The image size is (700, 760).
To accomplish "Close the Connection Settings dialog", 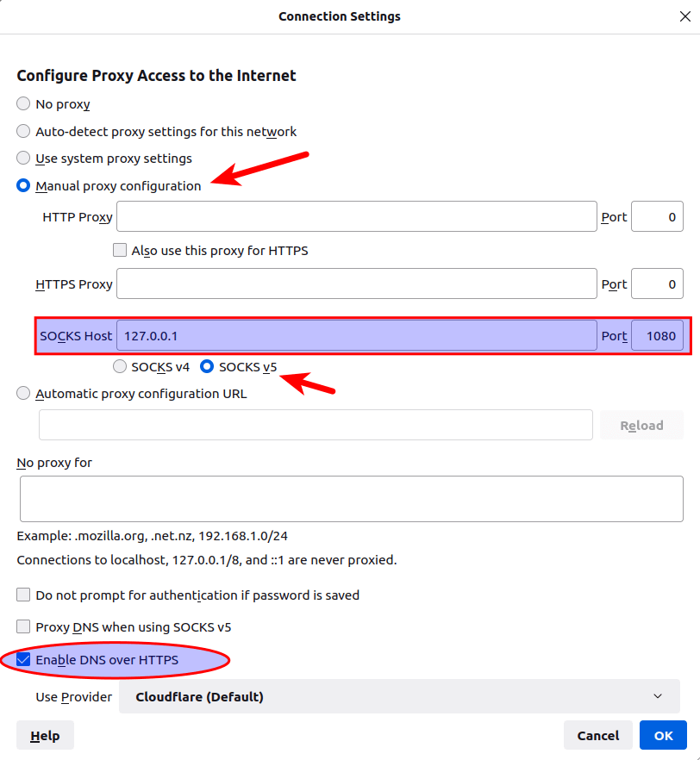I will (x=684, y=16).
